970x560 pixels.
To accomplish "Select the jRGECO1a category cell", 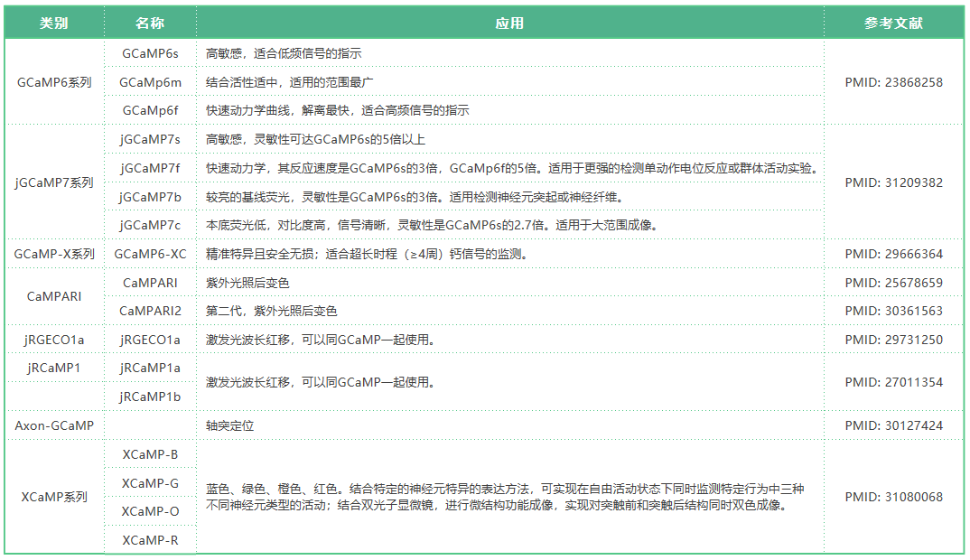I will coord(54,340).
